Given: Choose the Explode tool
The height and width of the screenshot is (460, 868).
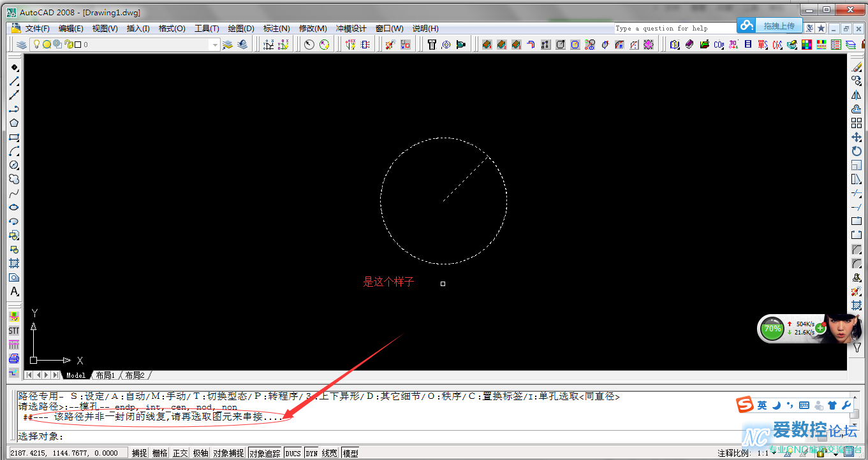Looking at the screenshot, I should (857, 291).
